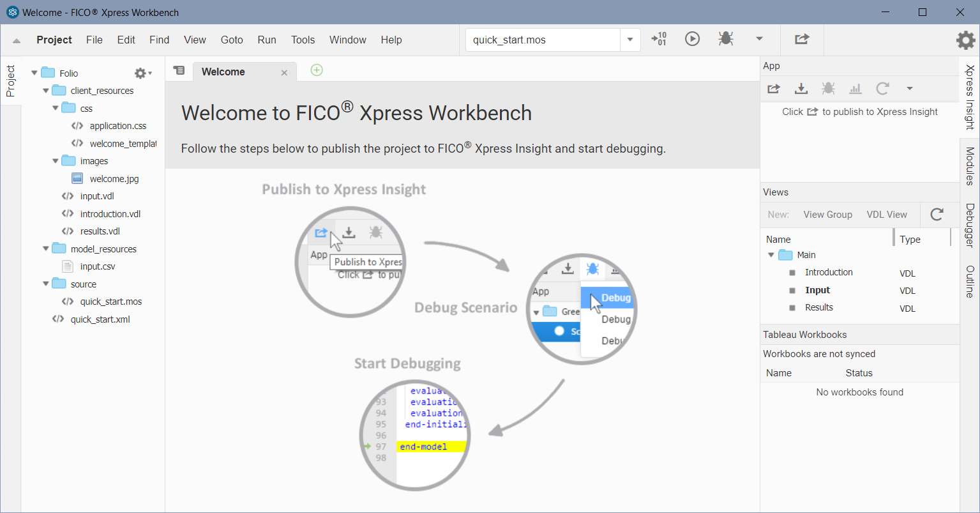
Task: Click the compile icon in the toolbar
Action: [x=660, y=39]
